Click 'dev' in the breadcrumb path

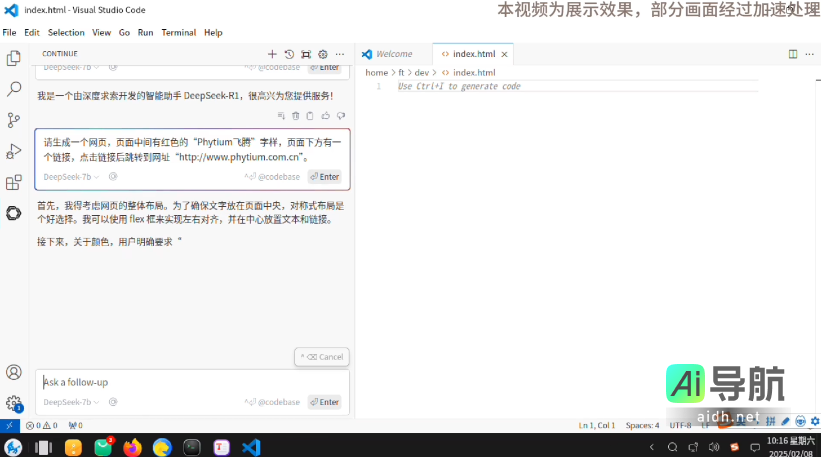point(421,73)
